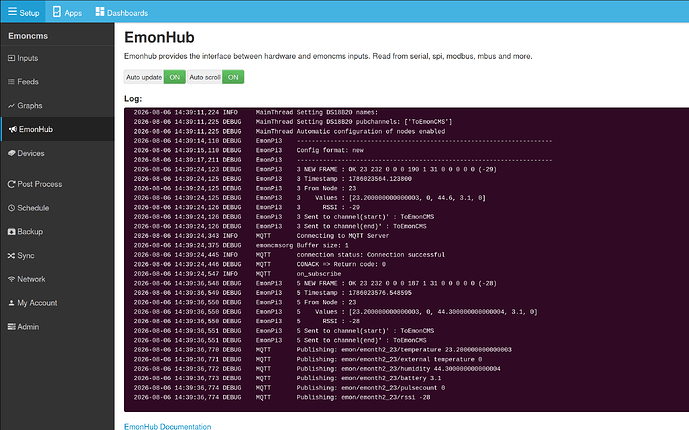
Task: Toggle Auto update ON switch
Action: tap(174, 77)
